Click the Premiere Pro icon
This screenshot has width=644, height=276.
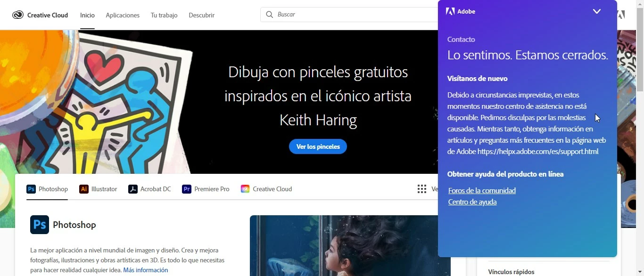187,189
